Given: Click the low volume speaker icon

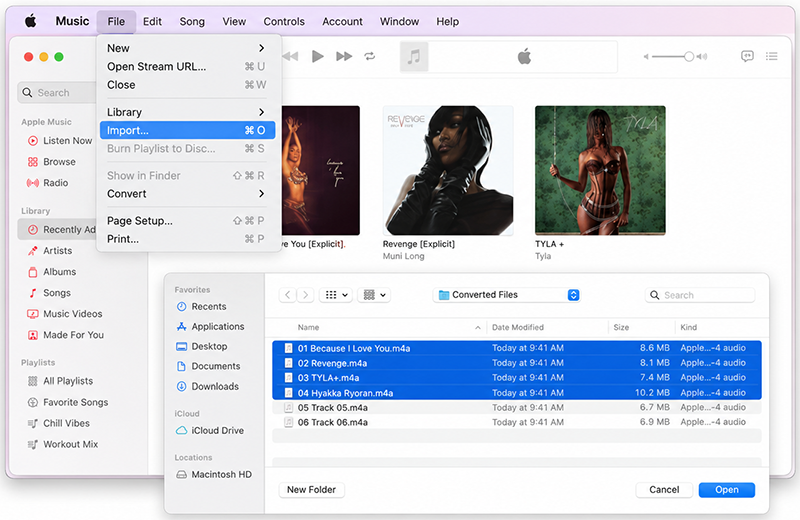Looking at the screenshot, I should pyautogui.click(x=646, y=57).
